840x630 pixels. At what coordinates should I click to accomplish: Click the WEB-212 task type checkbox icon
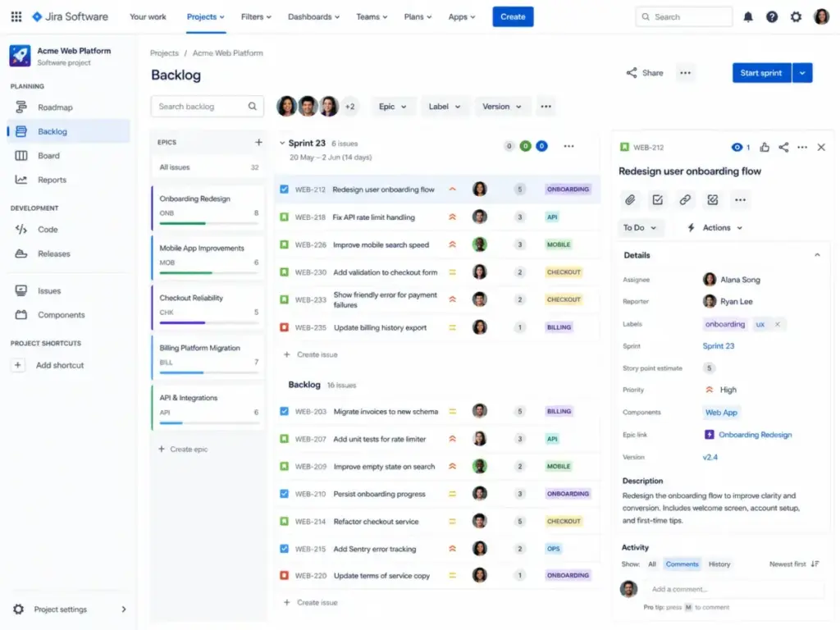coord(284,189)
